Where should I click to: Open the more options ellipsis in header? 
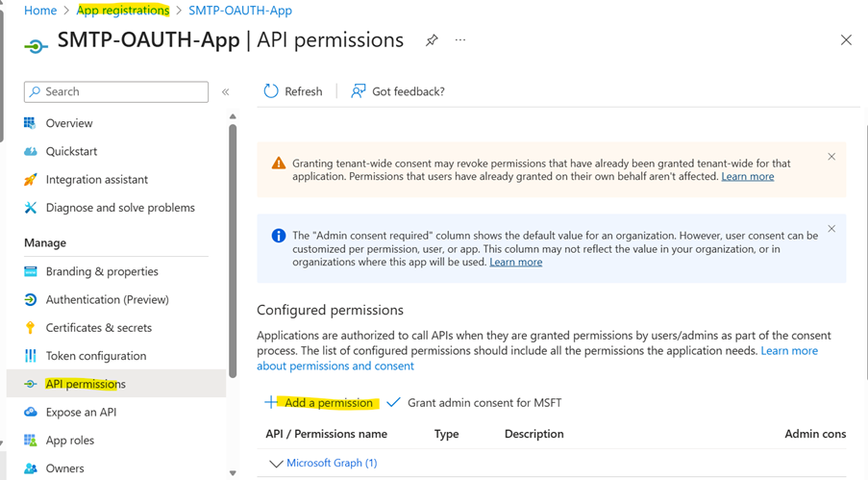coord(460,39)
